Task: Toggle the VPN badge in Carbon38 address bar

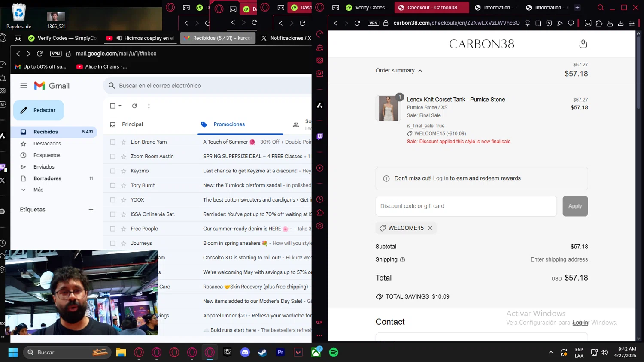Action: coord(373,23)
